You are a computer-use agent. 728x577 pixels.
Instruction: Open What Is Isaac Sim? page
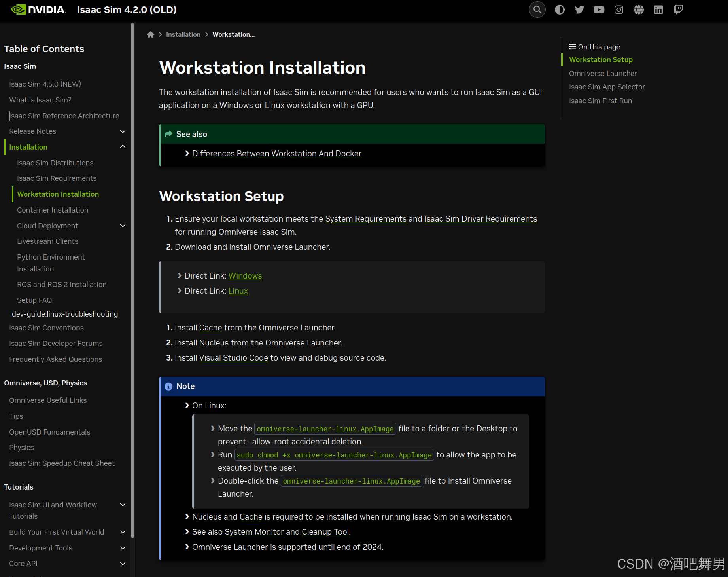(x=40, y=100)
